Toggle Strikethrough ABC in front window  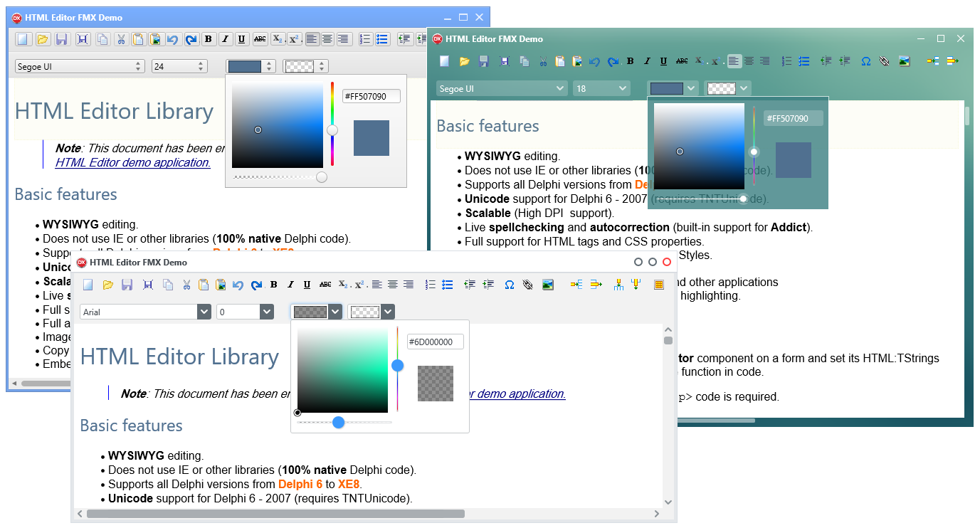click(x=325, y=285)
